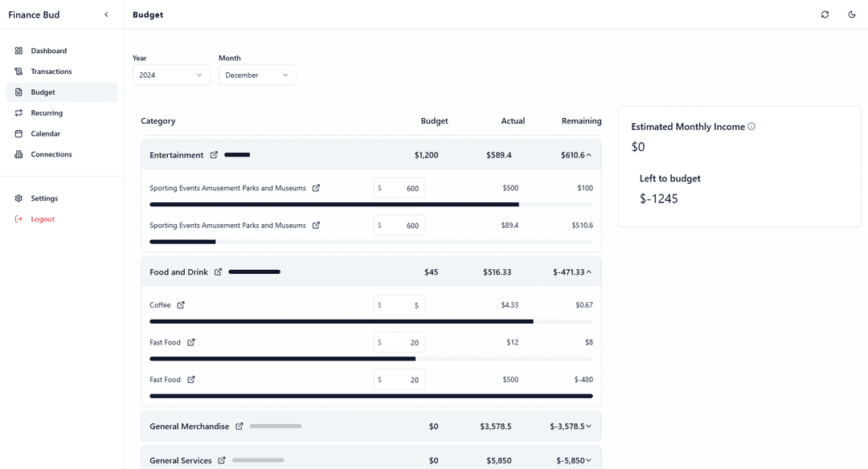The width and height of the screenshot is (868, 469).
Task: Click Finance Bud app title
Action: [34, 15]
